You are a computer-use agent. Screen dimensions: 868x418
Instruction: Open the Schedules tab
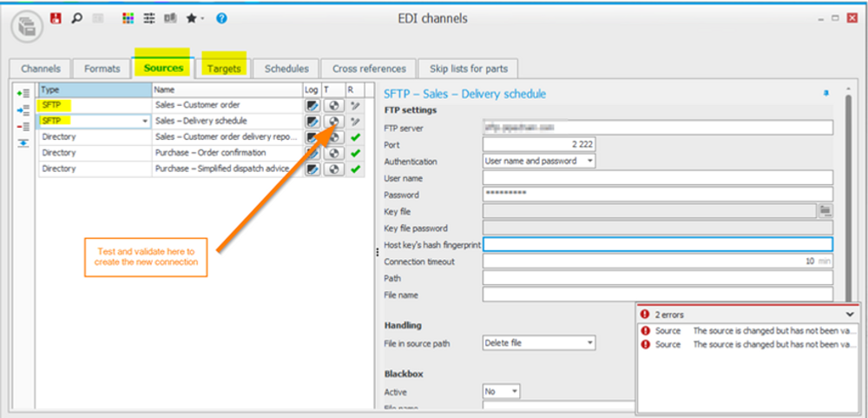[286, 69]
